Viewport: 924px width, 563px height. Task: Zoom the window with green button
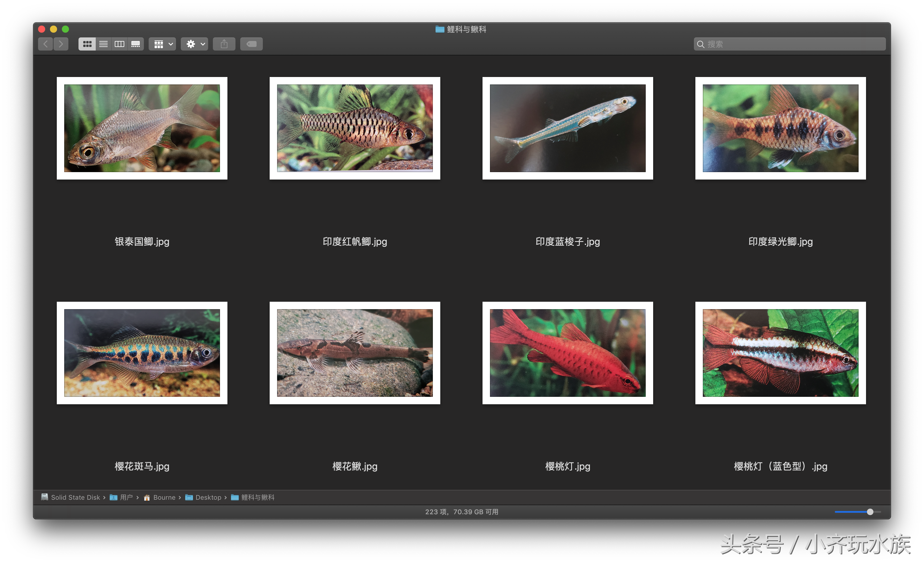coord(65,29)
